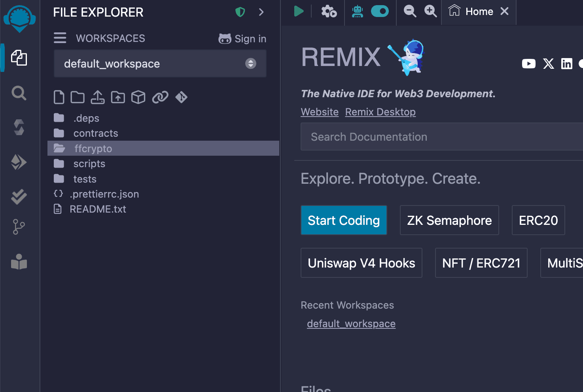This screenshot has width=583, height=392.
Task: Select the ERC20 template button
Action: click(x=538, y=220)
